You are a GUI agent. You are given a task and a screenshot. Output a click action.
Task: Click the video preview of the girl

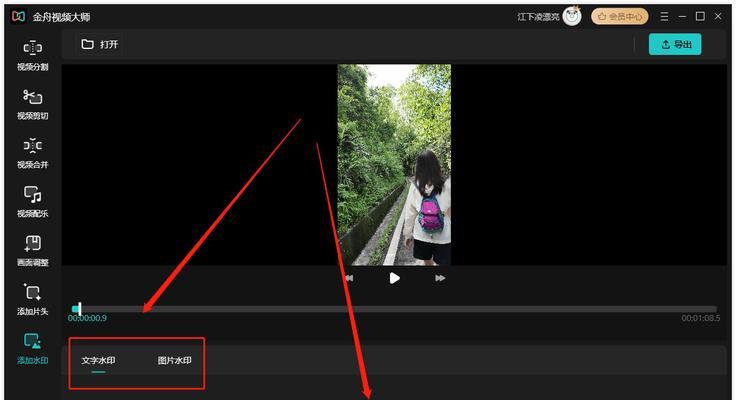(394, 165)
